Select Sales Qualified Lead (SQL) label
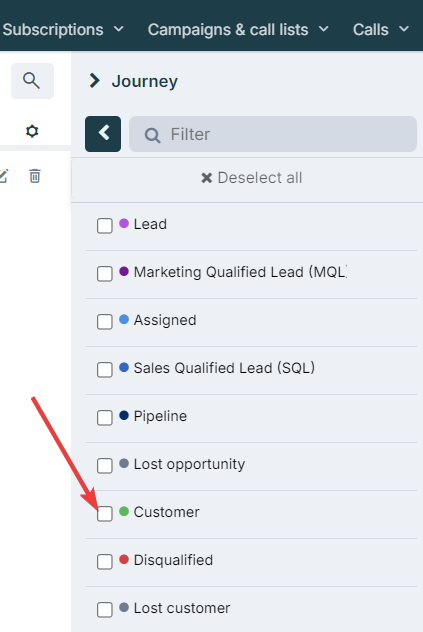The image size is (423, 632). [x=224, y=368]
